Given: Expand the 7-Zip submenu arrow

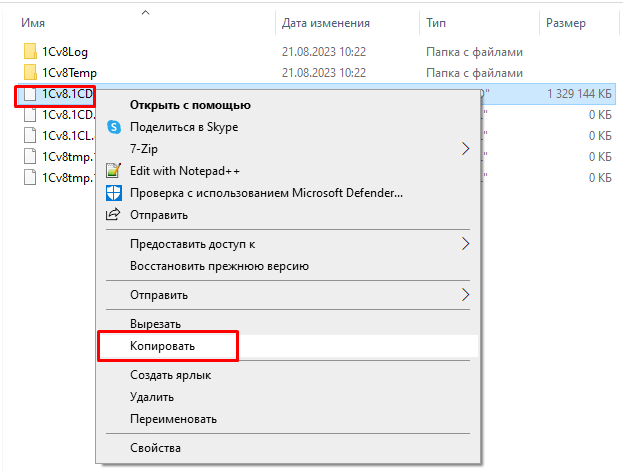Looking at the screenshot, I should click(465, 149).
